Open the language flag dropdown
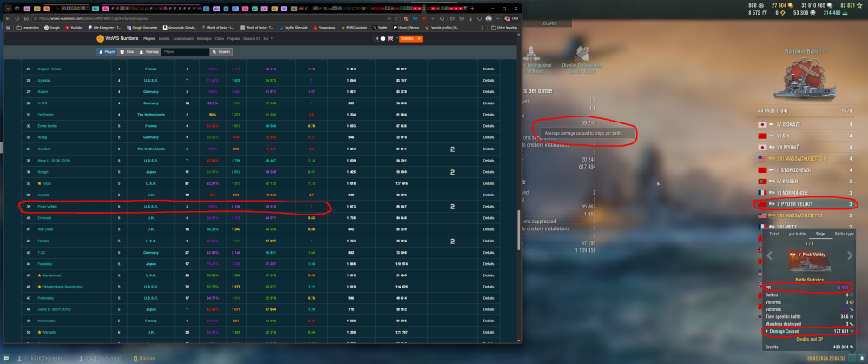The width and height of the screenshot is (868, 364). [391, 39]
